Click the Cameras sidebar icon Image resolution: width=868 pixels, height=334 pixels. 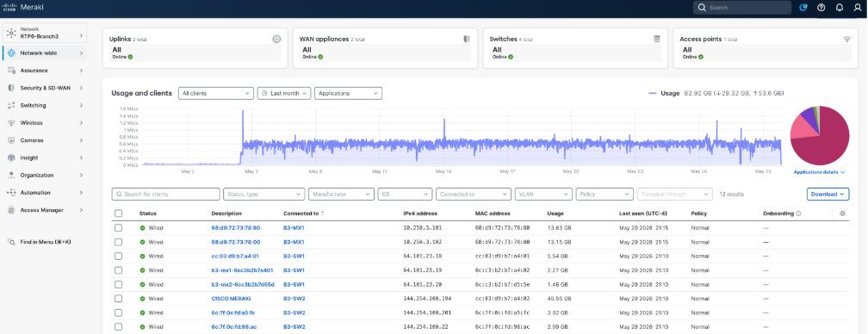click(x=11, y=140)
